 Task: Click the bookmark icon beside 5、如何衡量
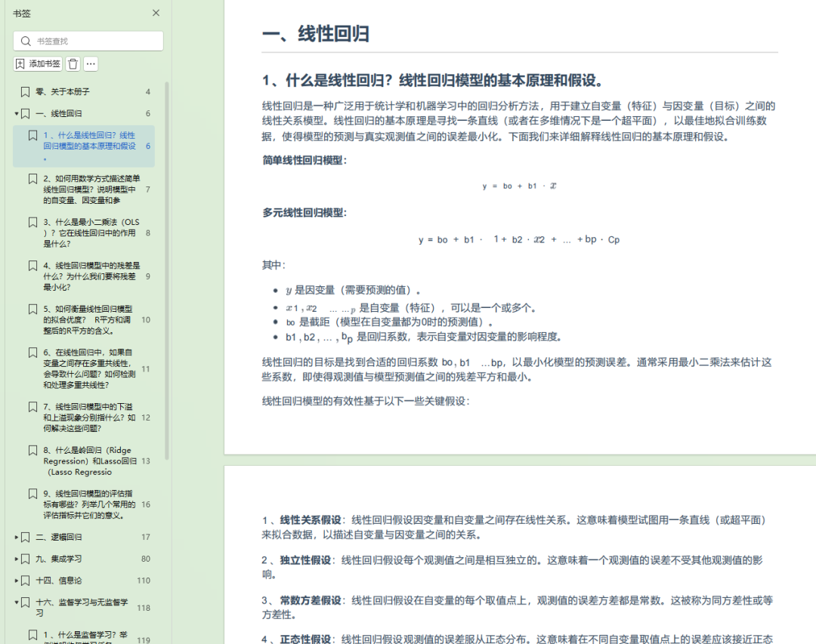[x=32, y=309]
